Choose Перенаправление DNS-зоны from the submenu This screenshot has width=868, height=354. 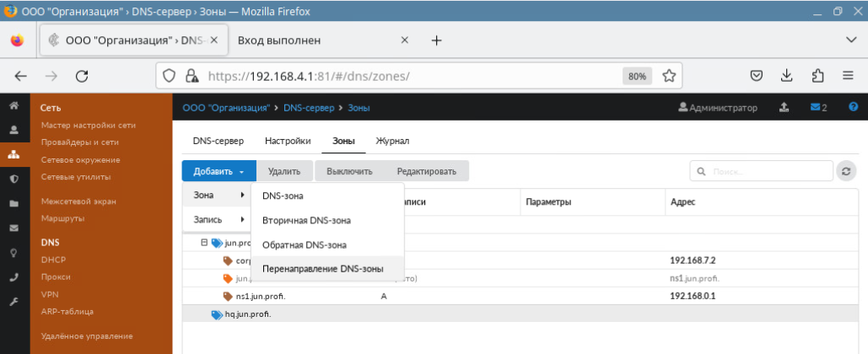pyautogui.click(x=322, y=269)
